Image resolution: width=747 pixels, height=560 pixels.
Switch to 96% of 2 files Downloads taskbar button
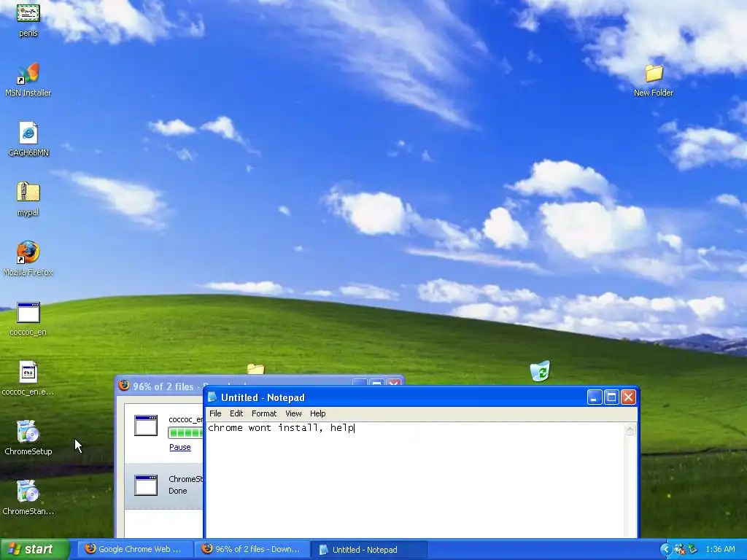click(x=252, y=550)
